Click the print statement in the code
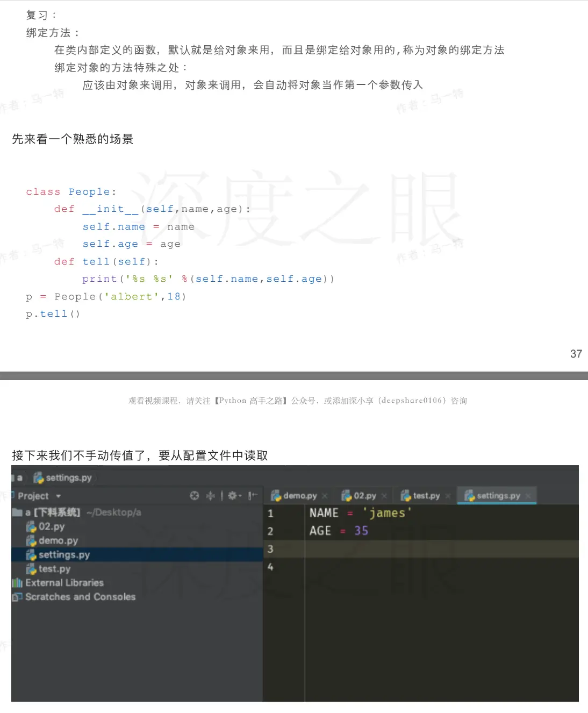588x713 pixels. [x=208, y=279]
